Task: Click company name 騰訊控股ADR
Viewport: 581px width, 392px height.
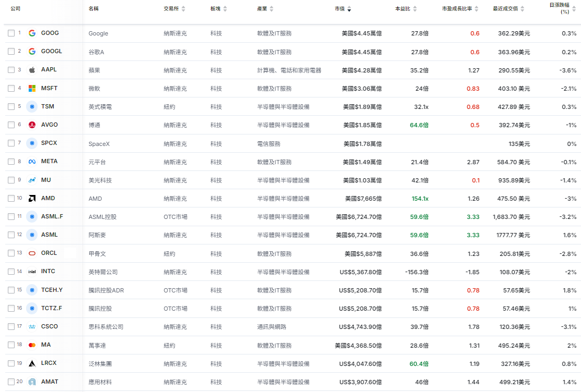Action: [106, 290]
